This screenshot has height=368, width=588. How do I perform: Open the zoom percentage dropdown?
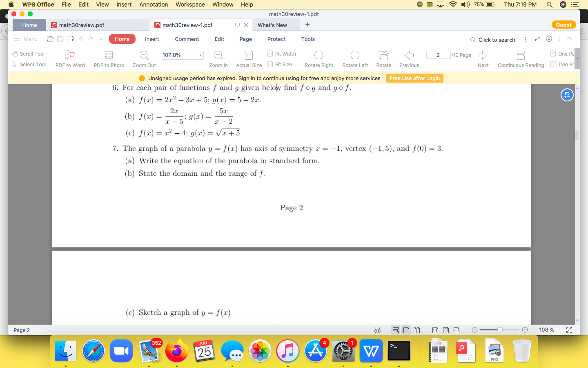click(200, 55)
